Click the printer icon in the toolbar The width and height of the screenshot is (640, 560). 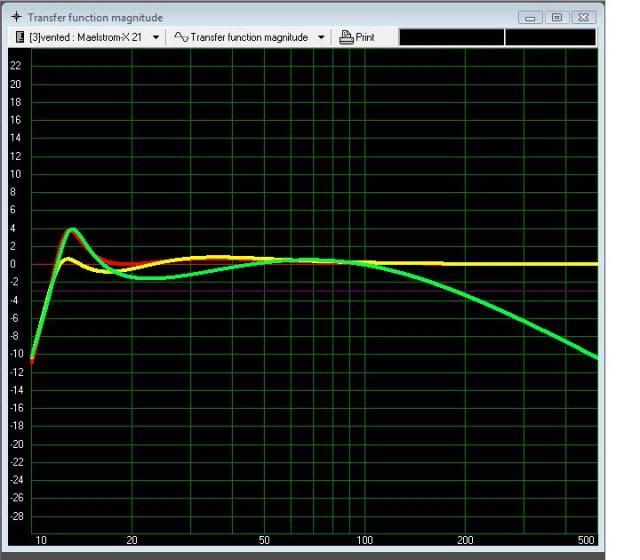point(346,38)
